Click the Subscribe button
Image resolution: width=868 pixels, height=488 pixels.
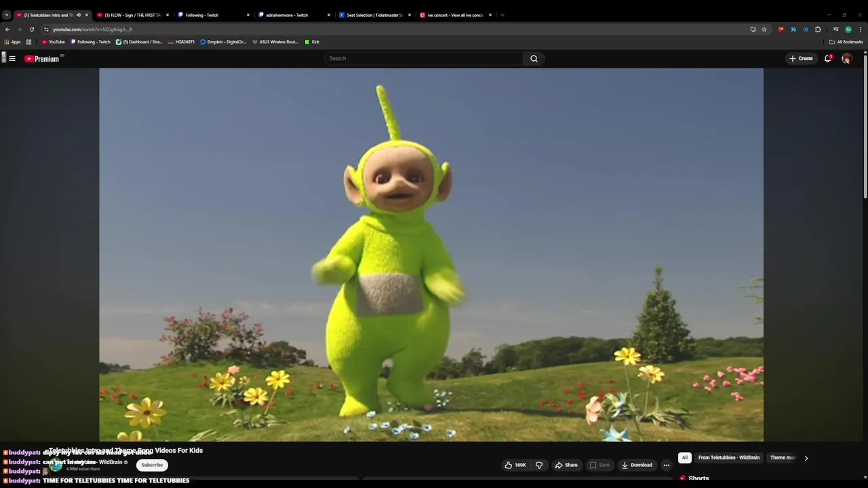pos(152,465)
